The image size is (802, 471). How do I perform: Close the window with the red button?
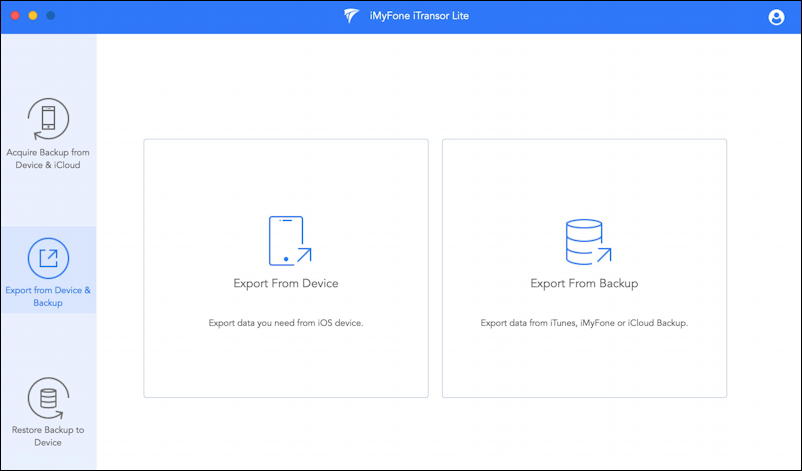[x=15, y=15]
